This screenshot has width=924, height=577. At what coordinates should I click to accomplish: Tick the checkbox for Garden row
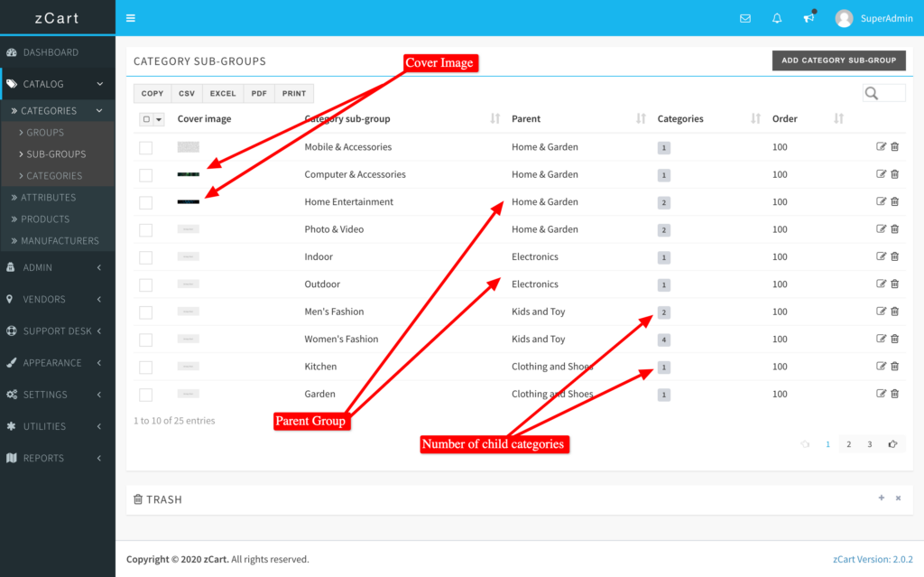[x=145, y=395]
